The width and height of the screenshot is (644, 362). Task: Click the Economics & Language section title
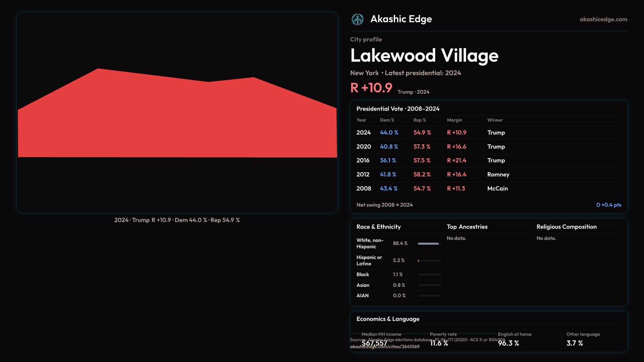(x=388, y=319)
